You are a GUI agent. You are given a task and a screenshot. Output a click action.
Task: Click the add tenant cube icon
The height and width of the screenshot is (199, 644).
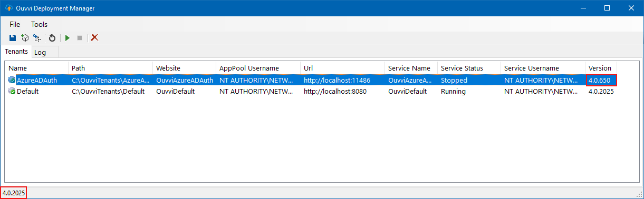point(25,38)
